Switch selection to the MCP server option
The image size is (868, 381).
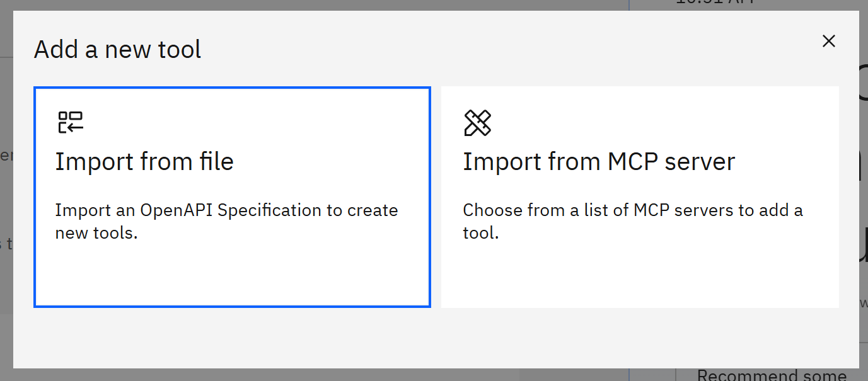640,196
